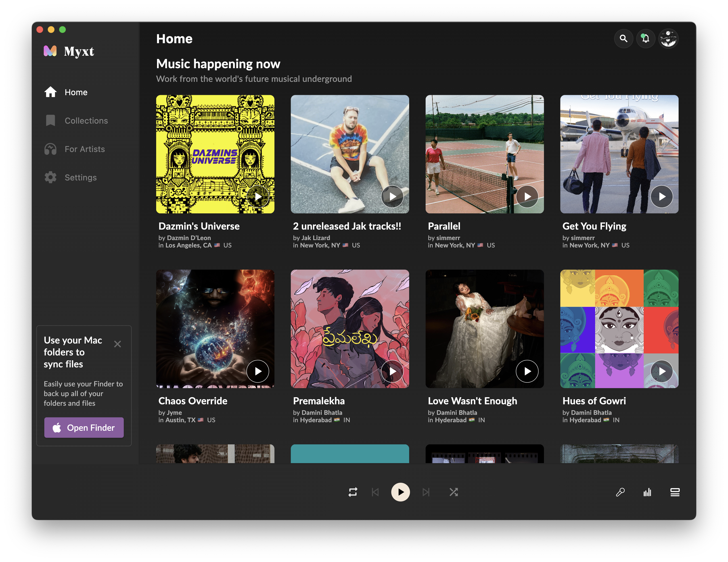Viewport: 728px width, 562px height.
Task: Toggle shuffle playback mode
Action: click(453, 492)
